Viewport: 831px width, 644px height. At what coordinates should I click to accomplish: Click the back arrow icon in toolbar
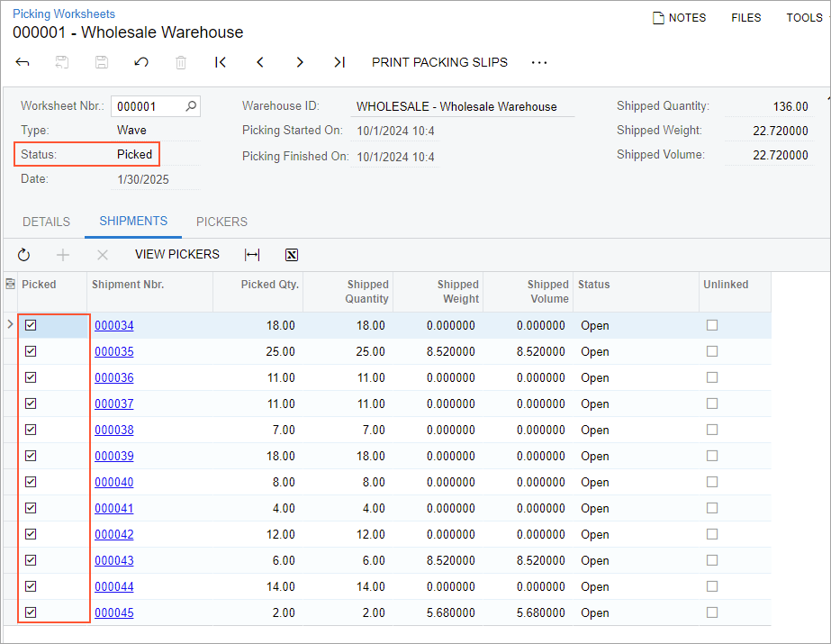tap(23, 62)
